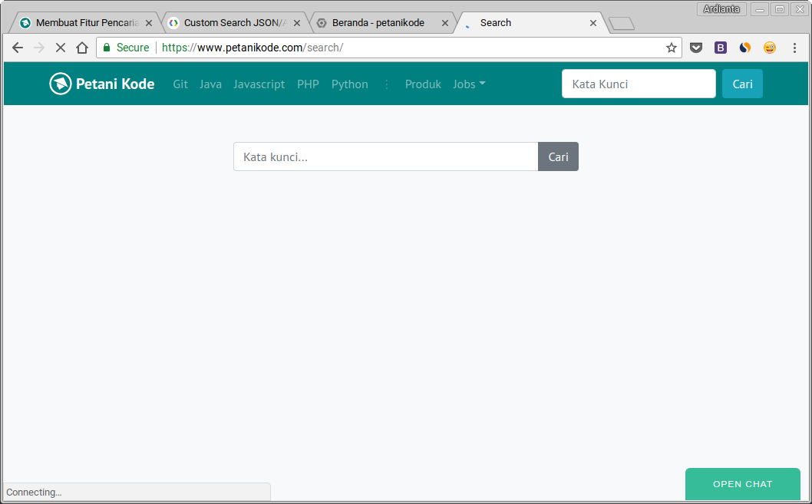
Task: Click the Petani Kode logo
Action: coord(101,84)
